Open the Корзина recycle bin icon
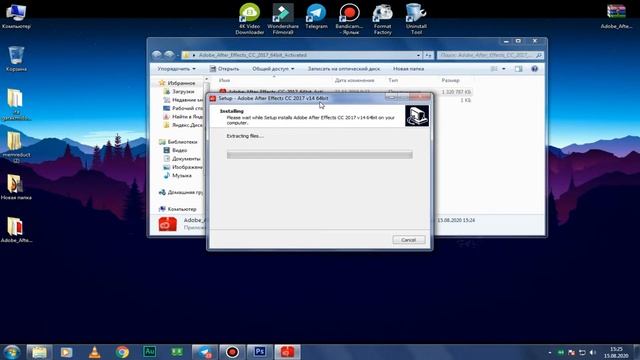 pyautogui.click(x=16, y=59)
